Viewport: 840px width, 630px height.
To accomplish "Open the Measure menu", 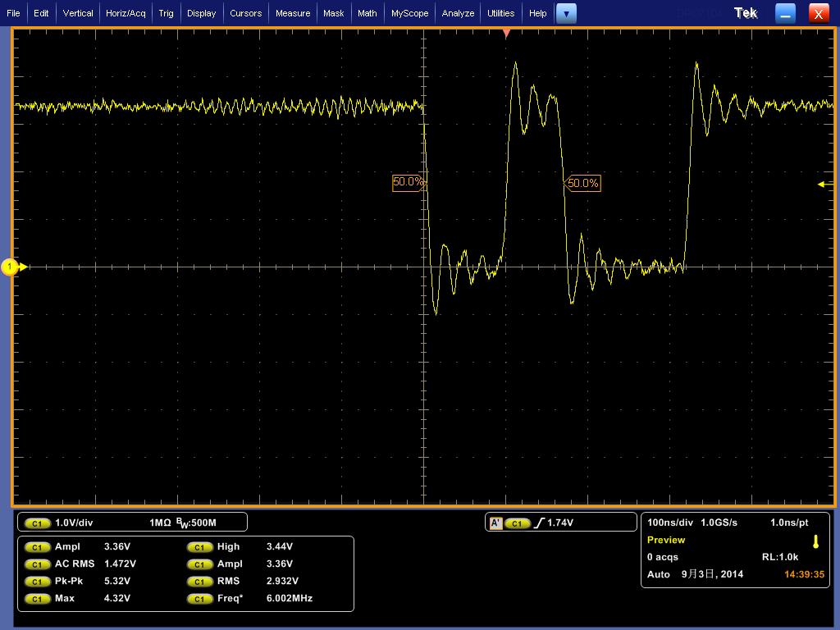I will pos(293,13).
